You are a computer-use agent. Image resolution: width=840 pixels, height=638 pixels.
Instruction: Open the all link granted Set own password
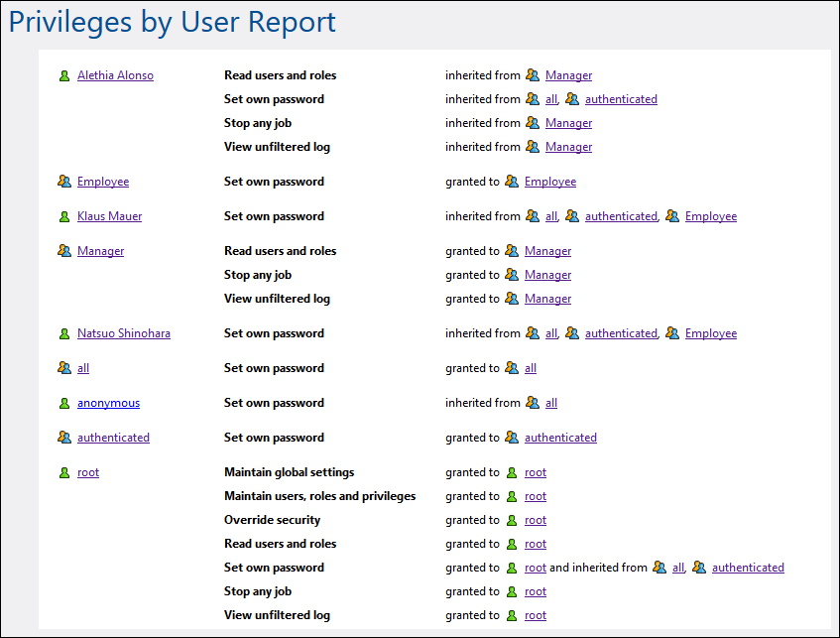[530, 367]
